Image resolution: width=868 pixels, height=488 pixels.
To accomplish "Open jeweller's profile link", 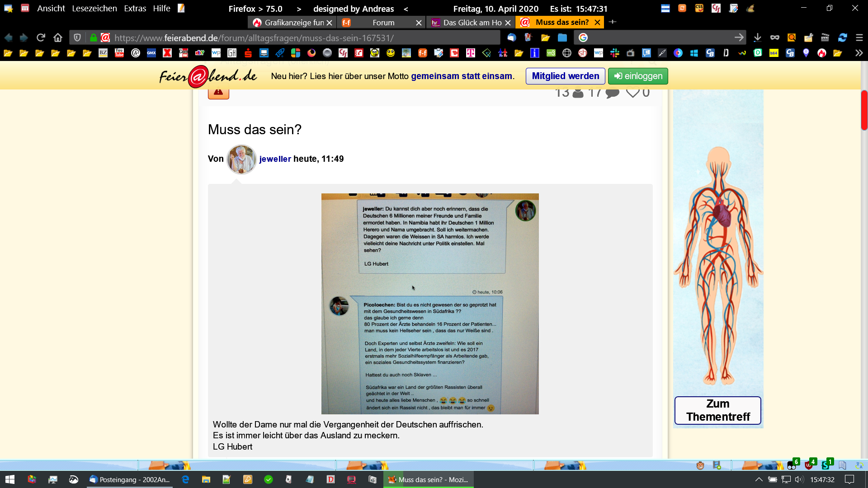I will (275, 159).
